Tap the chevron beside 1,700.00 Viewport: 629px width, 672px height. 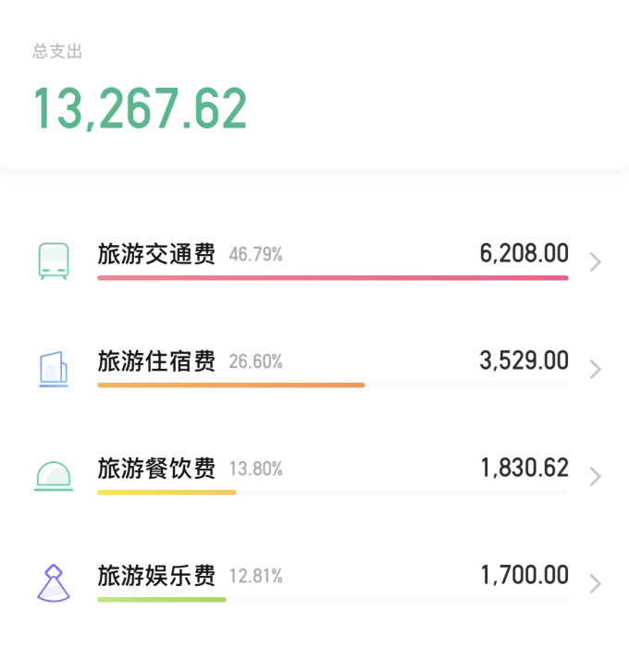click(x=595, y=584)
